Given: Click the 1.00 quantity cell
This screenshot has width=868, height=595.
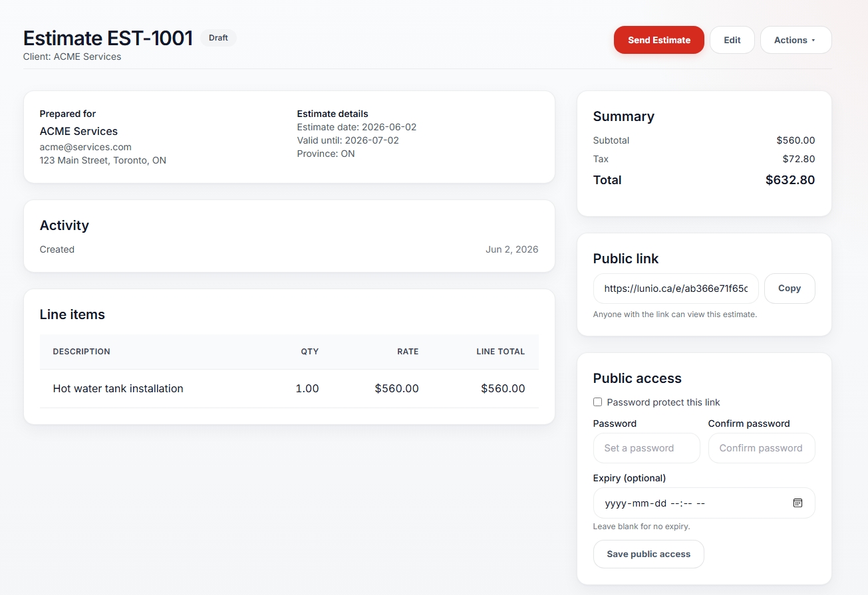Looking at the screenshot, I should 307,388.
